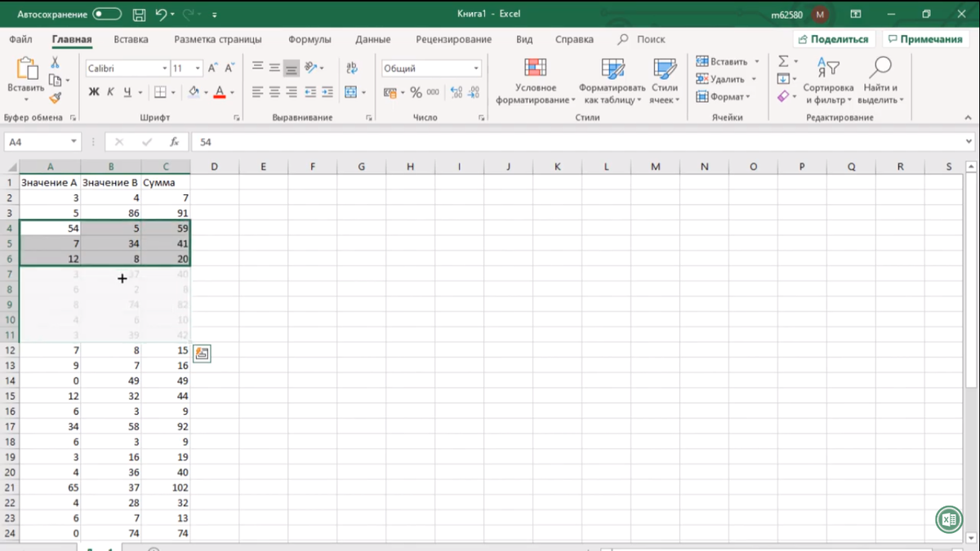Click the wrap text icon
The width and height of the screenshot is (980, 551).
[x=352, y=69]
